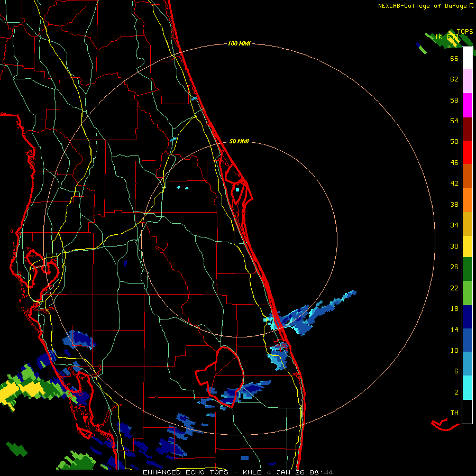Click the legend scale label 42
476x476 pixels.
pyautogui.click(x=454, y=184)
